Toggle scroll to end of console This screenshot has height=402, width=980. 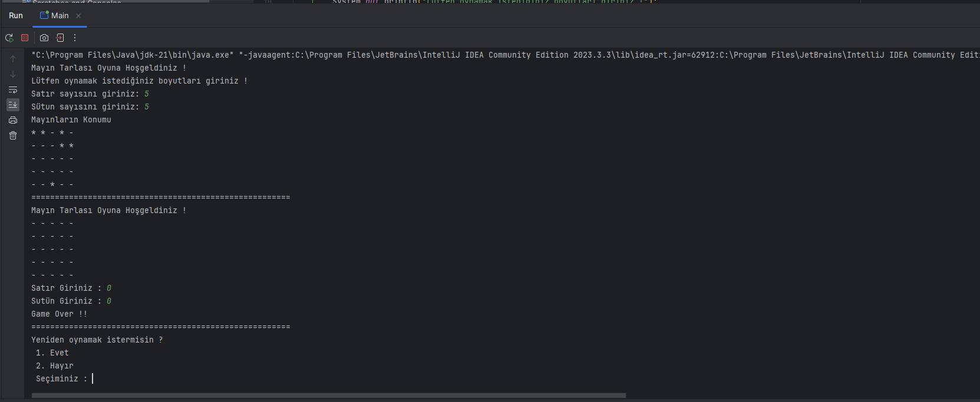point(13,105)
